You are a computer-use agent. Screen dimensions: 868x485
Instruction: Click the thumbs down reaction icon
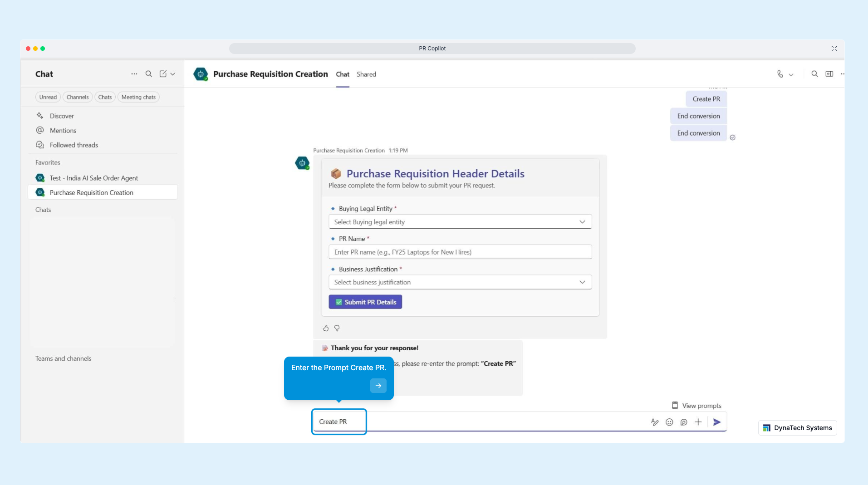point(337,328)
